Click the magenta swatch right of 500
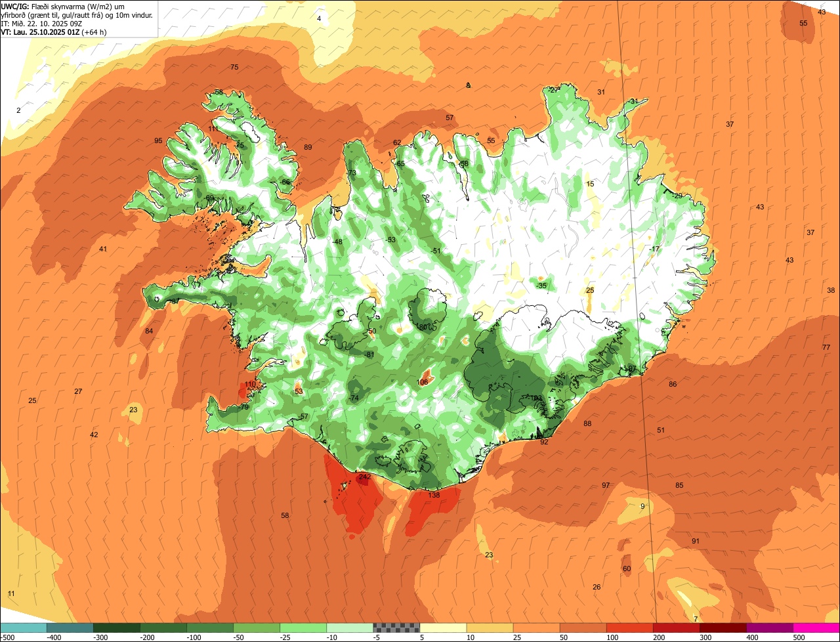Viewport: 840px width, 642px height. coord(816,628)
